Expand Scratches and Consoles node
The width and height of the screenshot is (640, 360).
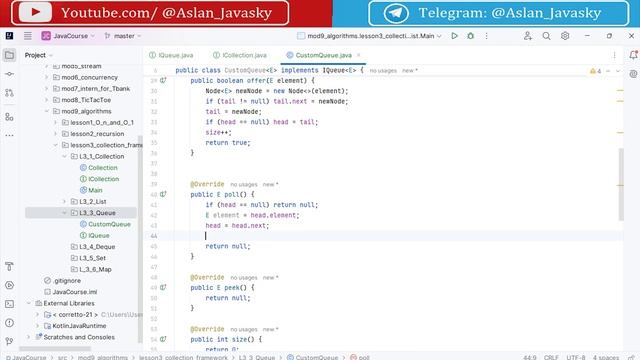coord(29,337)
